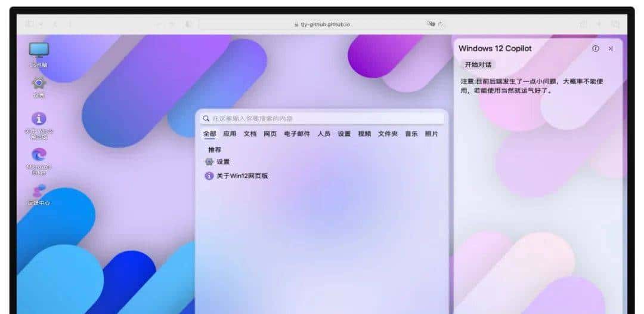
Task: Select the 设置 search tab
Action: click(x=344, y=134)
